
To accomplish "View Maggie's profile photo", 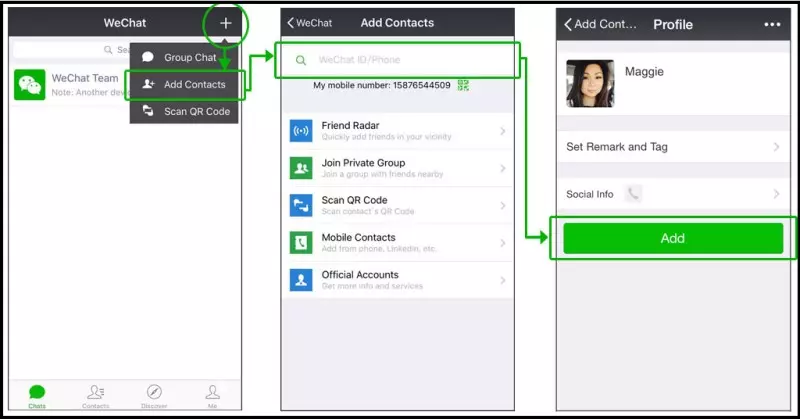I will pos(590,83).
